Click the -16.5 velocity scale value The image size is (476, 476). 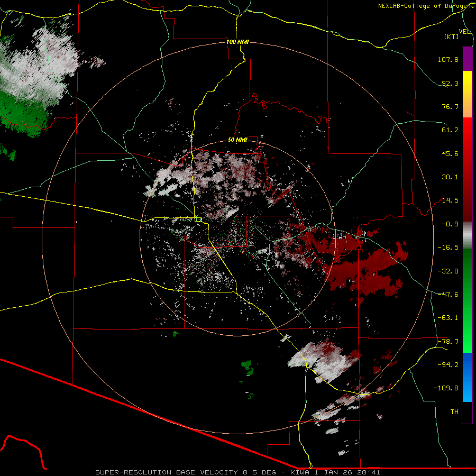coord(448,248)
